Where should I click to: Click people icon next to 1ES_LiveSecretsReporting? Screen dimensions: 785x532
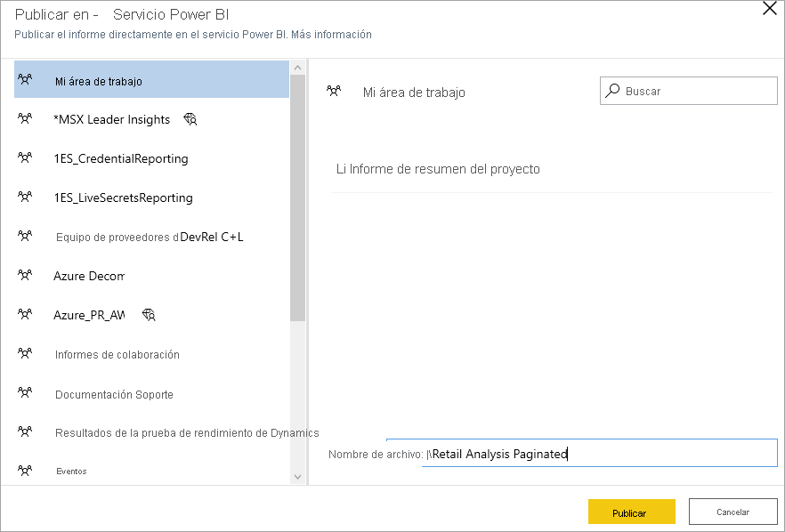point(25,197)
